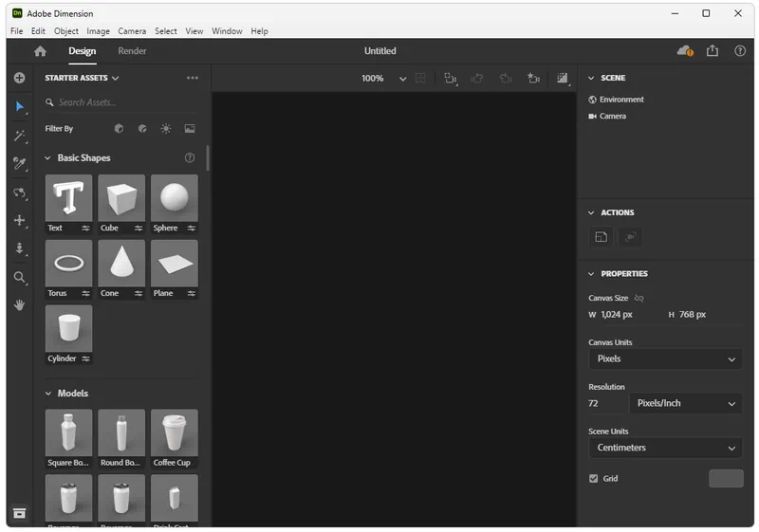Image resolution: width=759 pixels, height=532 pixels.
Task: Collapse the Models section
Action: tap(48, 394)
